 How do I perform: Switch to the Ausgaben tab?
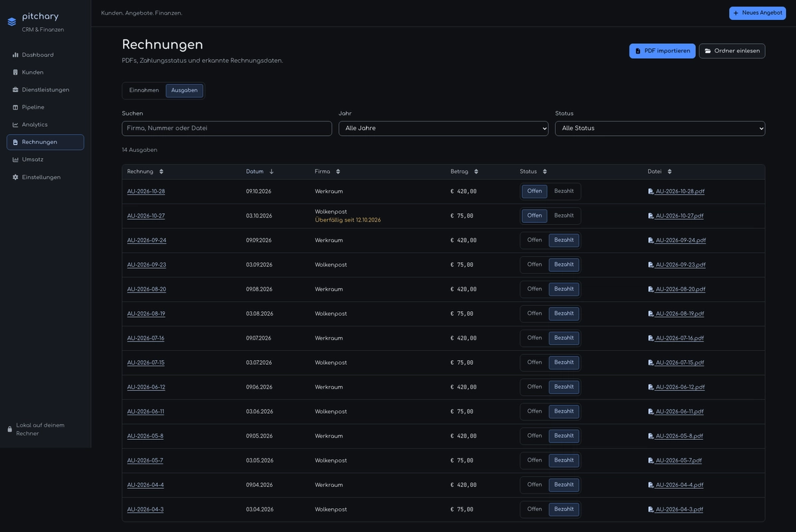pyautogui.click(x=184, y=91)
